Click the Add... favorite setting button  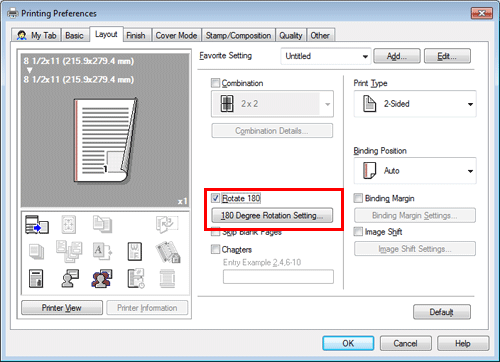397,56
